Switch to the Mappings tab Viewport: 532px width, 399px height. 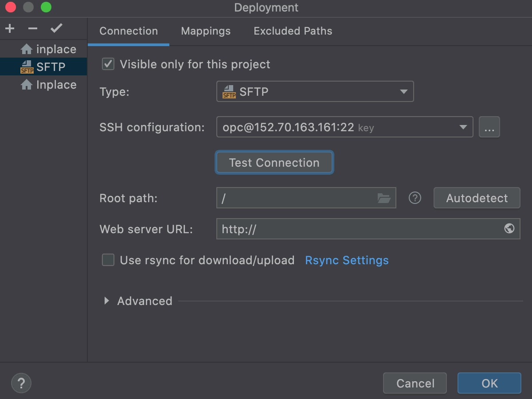pyautogui.click(x=205, y=31)
